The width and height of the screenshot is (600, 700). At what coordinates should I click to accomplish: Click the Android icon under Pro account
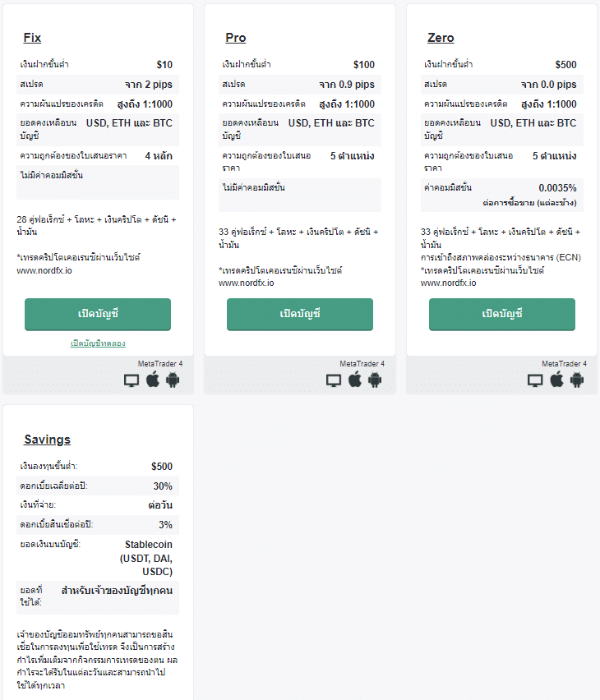click(x=375, y=380)
